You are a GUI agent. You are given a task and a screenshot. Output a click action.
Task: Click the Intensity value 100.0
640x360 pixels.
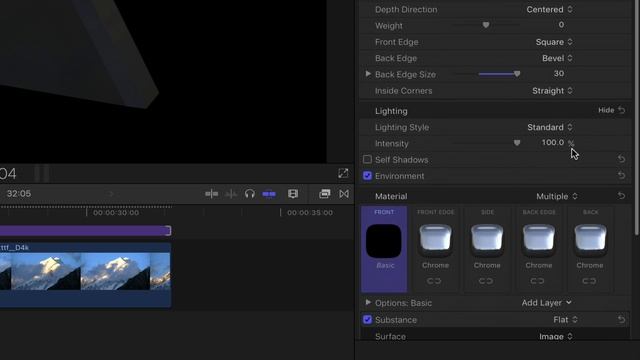[553, 142]
